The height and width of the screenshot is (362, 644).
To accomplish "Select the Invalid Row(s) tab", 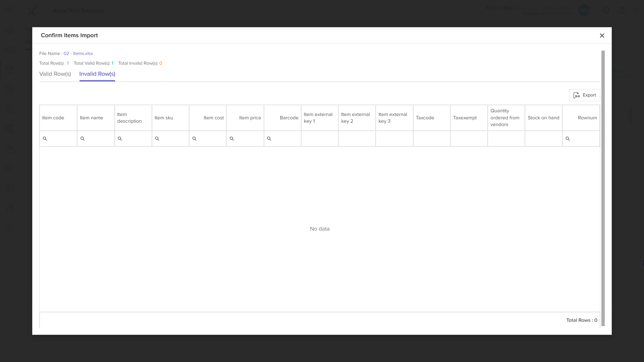I will (x=97, y=74).
